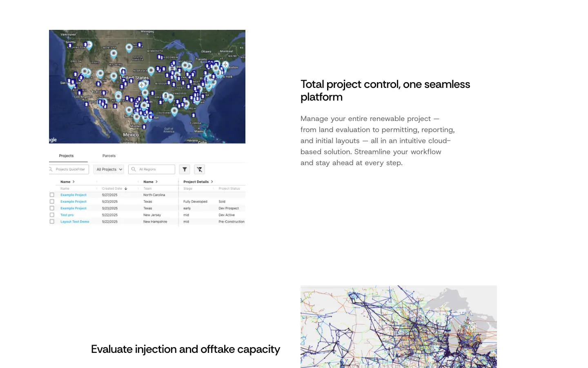Viewport: 588px width, 368px height.
Task: Click the magnifier icon in All Regions box
Action: (134, 169)
